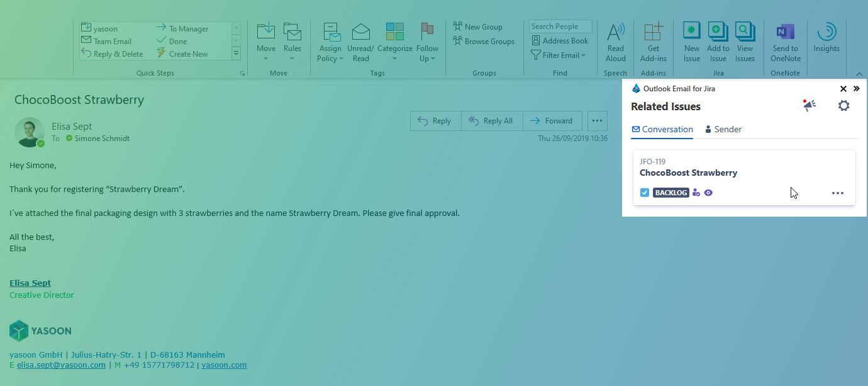The width and height of the screenshot is (868, 386).
Task: Toggle Unread/Read status of email
Action: [360, 42]
